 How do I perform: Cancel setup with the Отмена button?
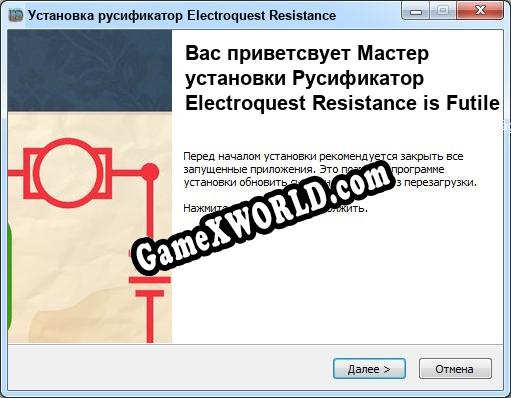[x=455, y=369]
